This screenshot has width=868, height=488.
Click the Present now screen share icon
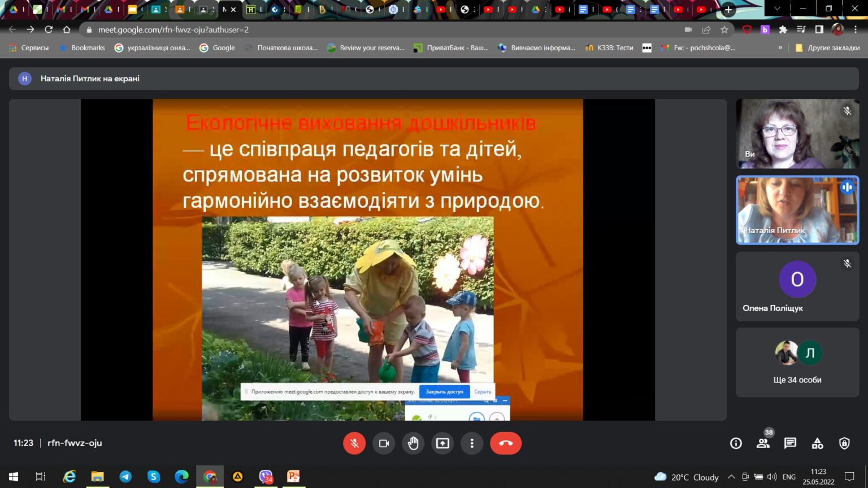tap(442, 443)
